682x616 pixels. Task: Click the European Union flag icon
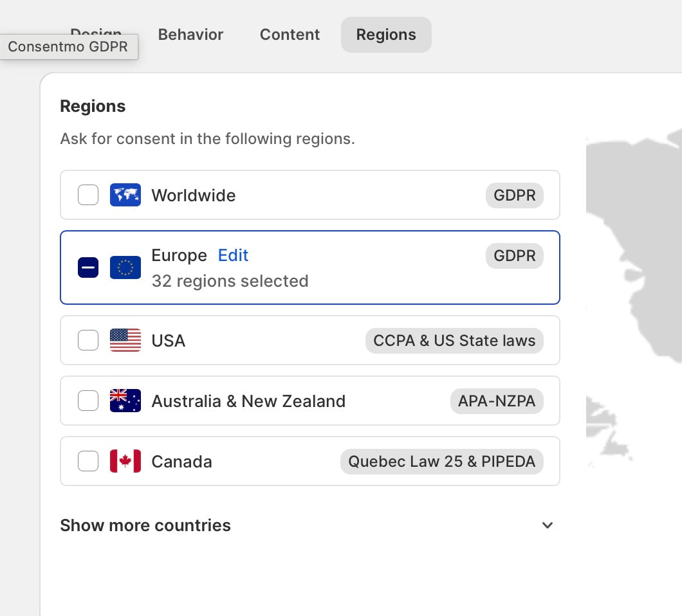point(125,267)
